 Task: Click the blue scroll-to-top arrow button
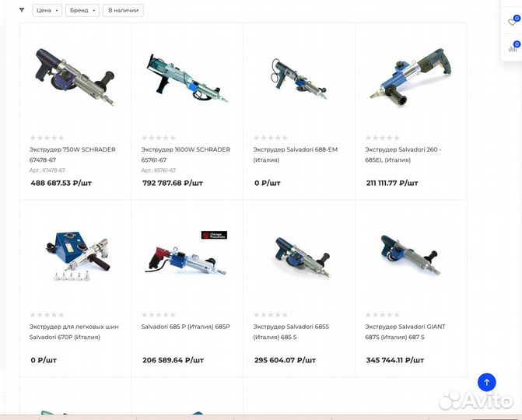(x=486, y=382)
